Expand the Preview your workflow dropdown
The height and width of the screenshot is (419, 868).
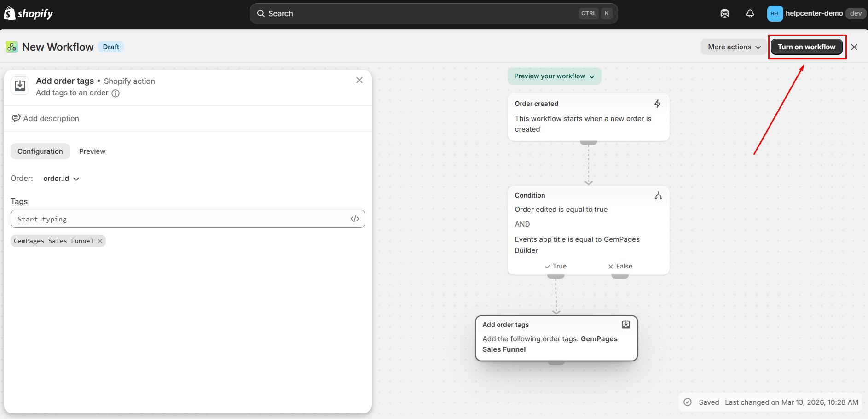pyautogui.click(x=554, y=76)
